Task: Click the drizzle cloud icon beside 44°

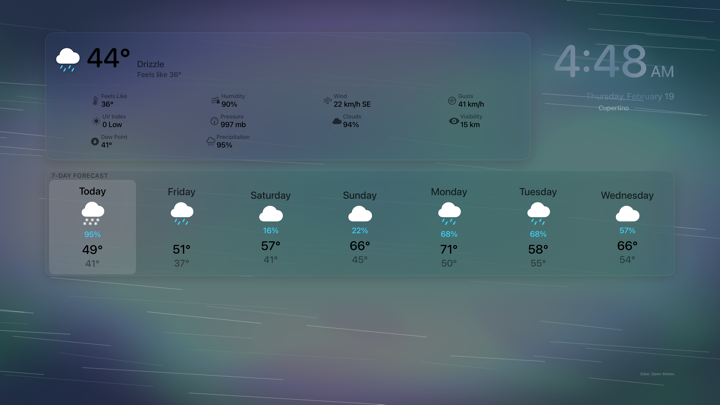Action: 68,60
